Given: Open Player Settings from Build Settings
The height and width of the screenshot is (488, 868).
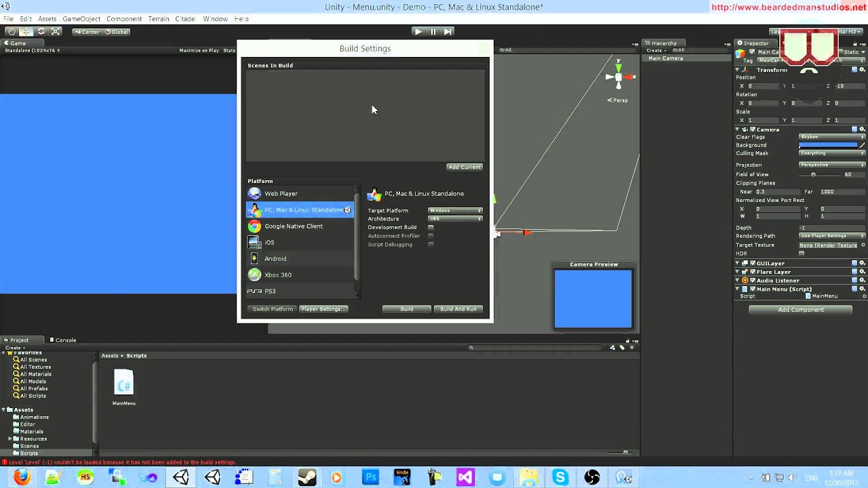Looking at the screenshot, I should point(323,309).
